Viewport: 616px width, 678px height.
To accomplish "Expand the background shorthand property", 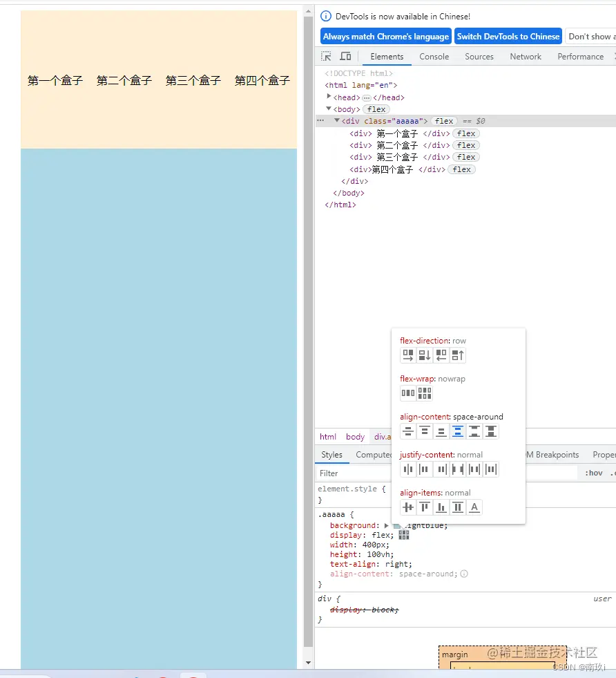I will pos(386,525).
